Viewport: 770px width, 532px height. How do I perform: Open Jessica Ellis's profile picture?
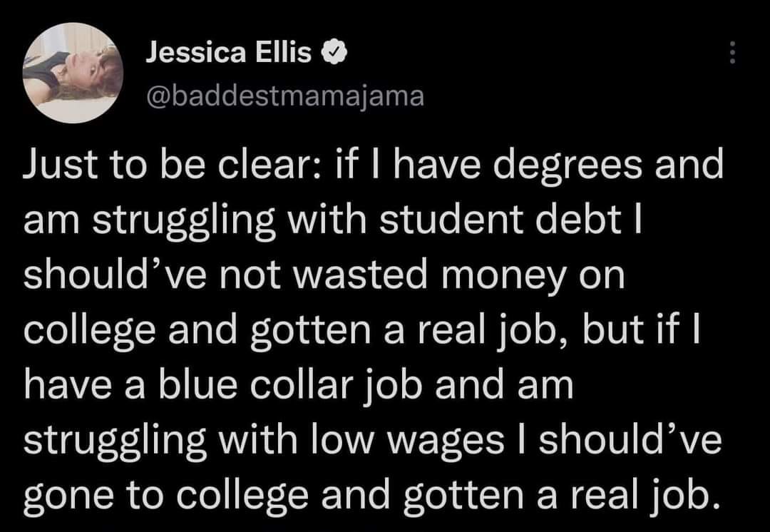point(73,73)
